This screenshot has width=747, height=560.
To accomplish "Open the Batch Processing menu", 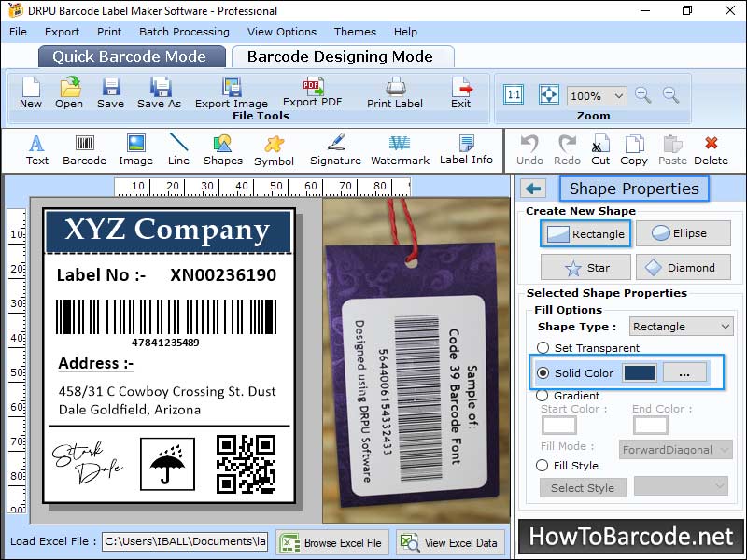I will click(x=184, y=31).
